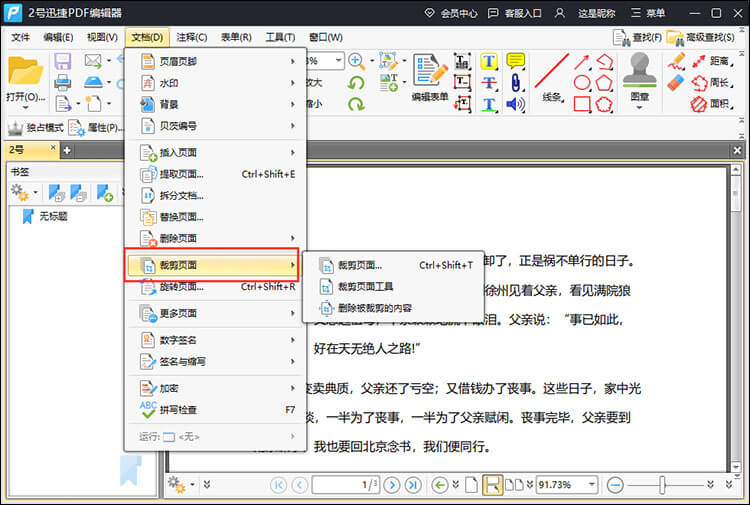The width and height of the screenshot is (750, 505).
Task: Click the add bookmark icon with green plus
Action: [x=104, y=193]
